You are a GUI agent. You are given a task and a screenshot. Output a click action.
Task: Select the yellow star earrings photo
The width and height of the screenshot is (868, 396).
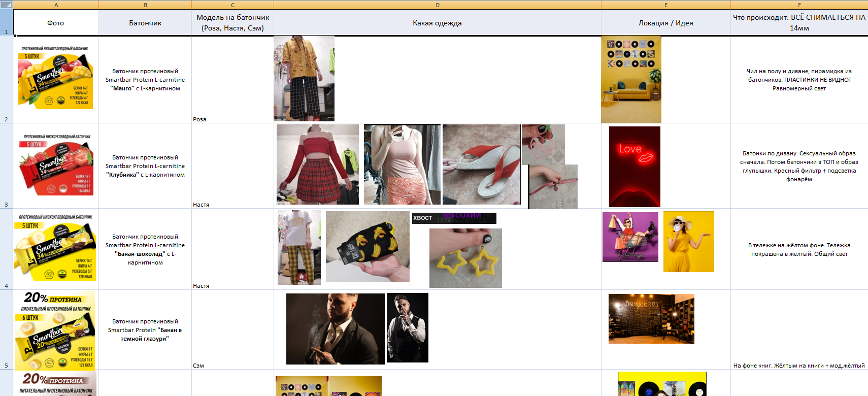click(465, 258)
